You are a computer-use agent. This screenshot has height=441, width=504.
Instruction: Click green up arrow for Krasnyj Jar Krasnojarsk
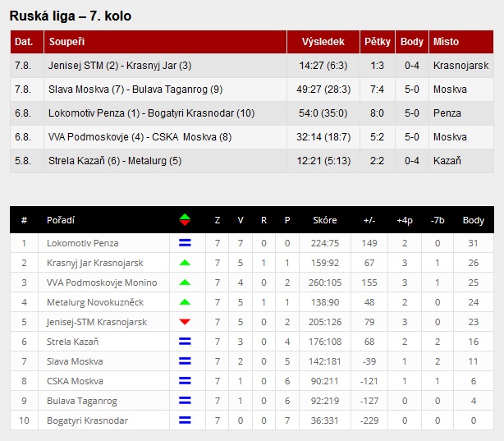(185, 263)
